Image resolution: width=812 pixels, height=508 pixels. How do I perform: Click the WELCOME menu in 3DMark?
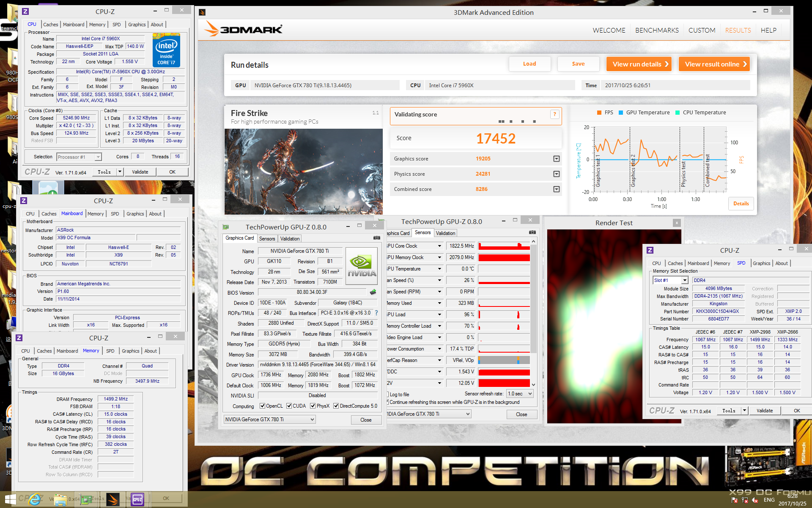click(x=609, y=30)
